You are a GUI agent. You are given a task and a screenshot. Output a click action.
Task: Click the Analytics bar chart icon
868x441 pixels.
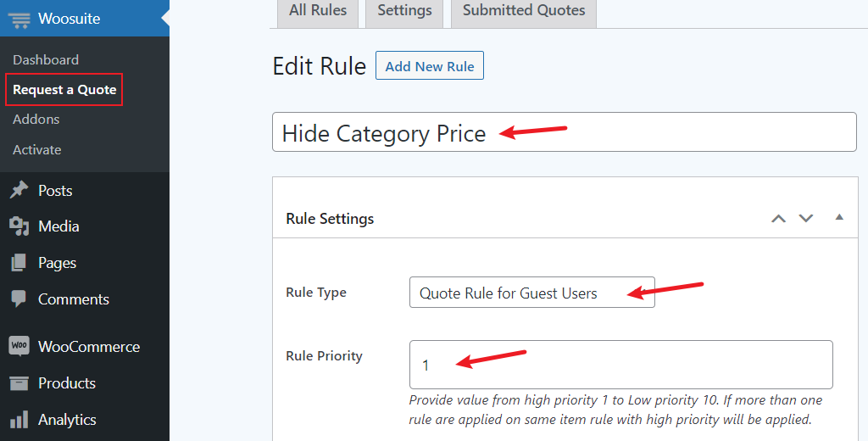pyautogui.click(x=19, y=420)
